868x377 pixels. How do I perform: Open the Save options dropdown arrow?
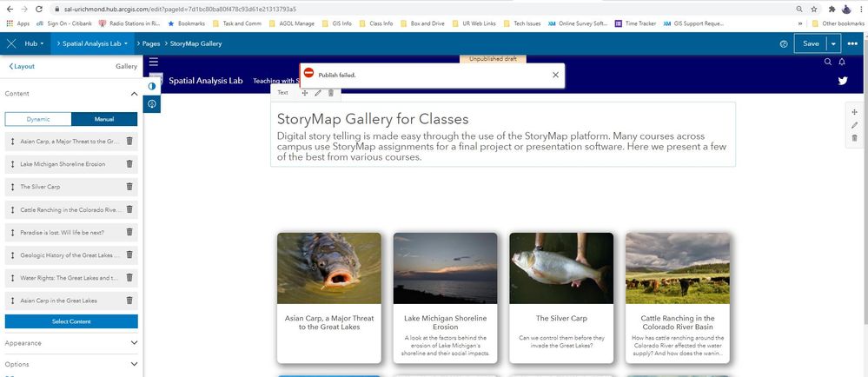click(x=833, y=43)
